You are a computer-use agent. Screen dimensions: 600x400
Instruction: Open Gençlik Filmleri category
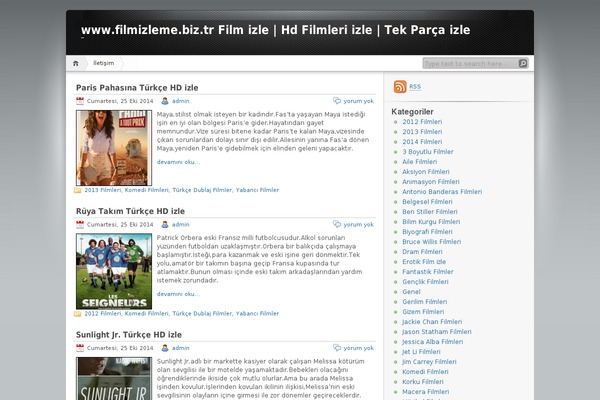pyautogui.click(x=425, y=282)
